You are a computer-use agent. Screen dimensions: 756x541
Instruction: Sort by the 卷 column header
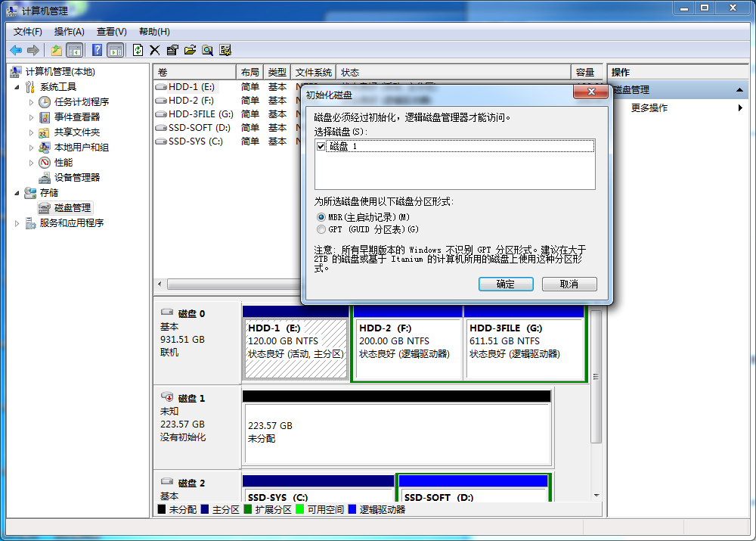(x=195, y=73)
